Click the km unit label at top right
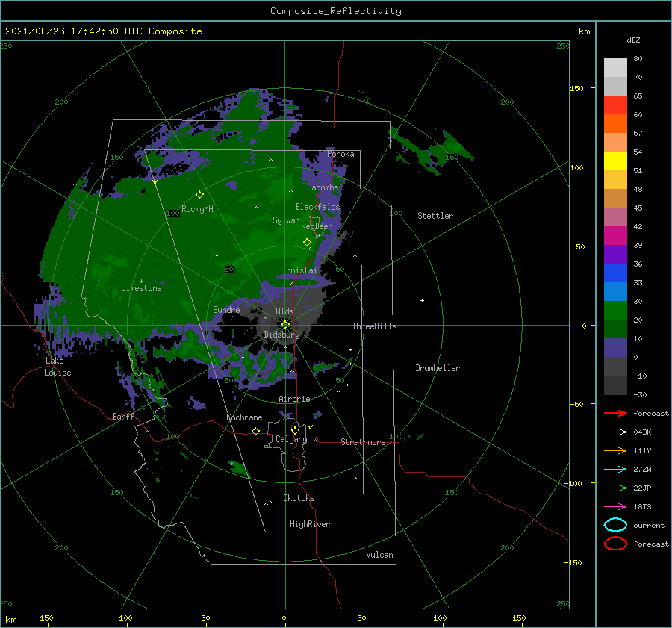This screenshot has width=672, height=628. [x=584, y=31]
